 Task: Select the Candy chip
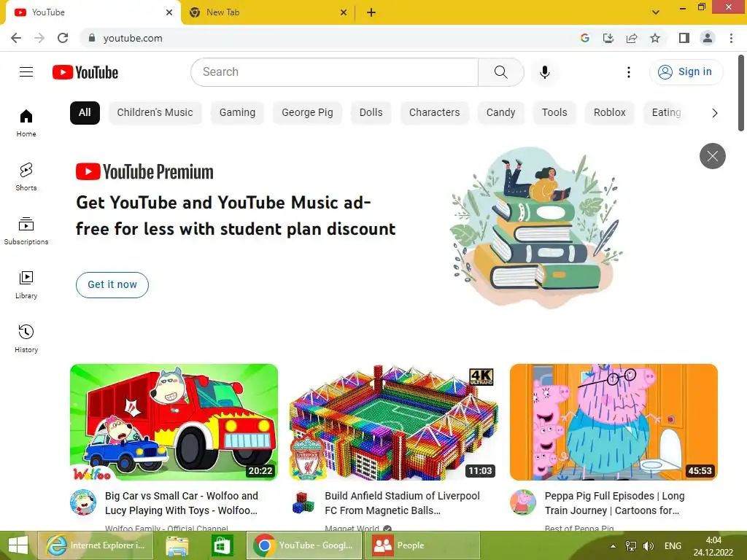pos(500,113)
